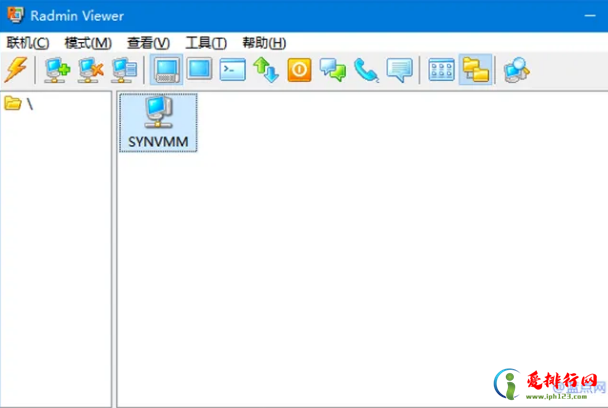
Task: Switch to the icons grid view button
Action: coord(441,69)
